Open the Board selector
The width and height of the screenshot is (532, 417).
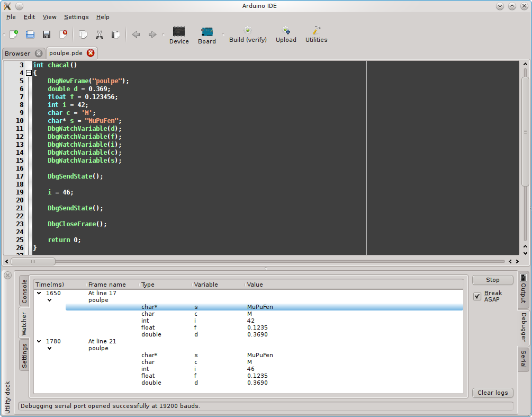tap(206, 35)
